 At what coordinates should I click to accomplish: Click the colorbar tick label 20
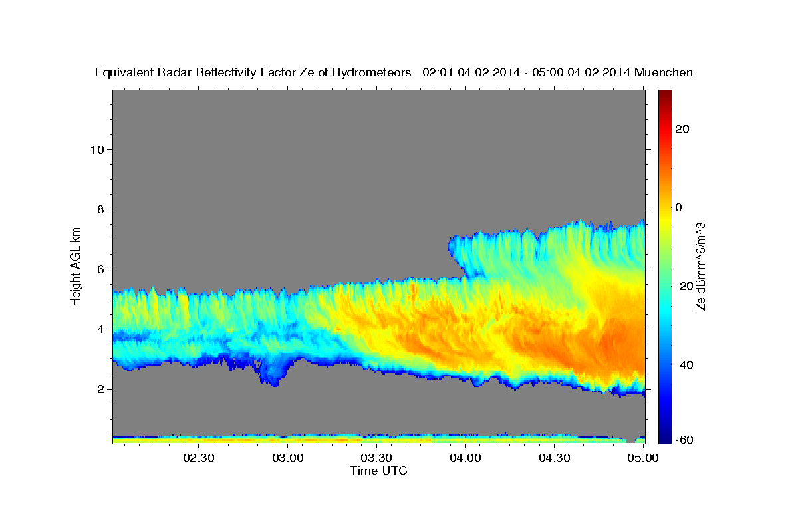point(682,129)
